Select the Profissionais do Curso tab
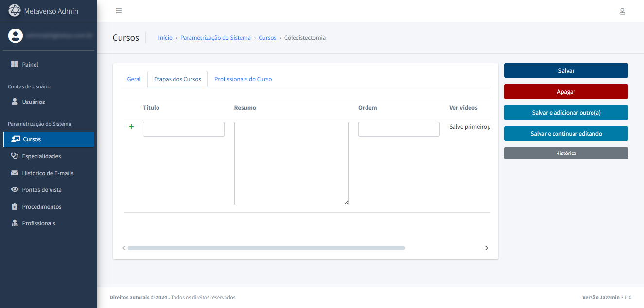The image size is (644, 308). click(243, 79)
